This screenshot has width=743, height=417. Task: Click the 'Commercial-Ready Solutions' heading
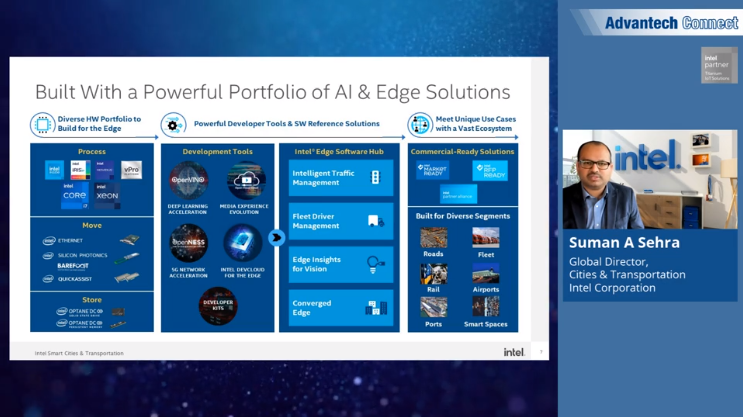(462, 152)
